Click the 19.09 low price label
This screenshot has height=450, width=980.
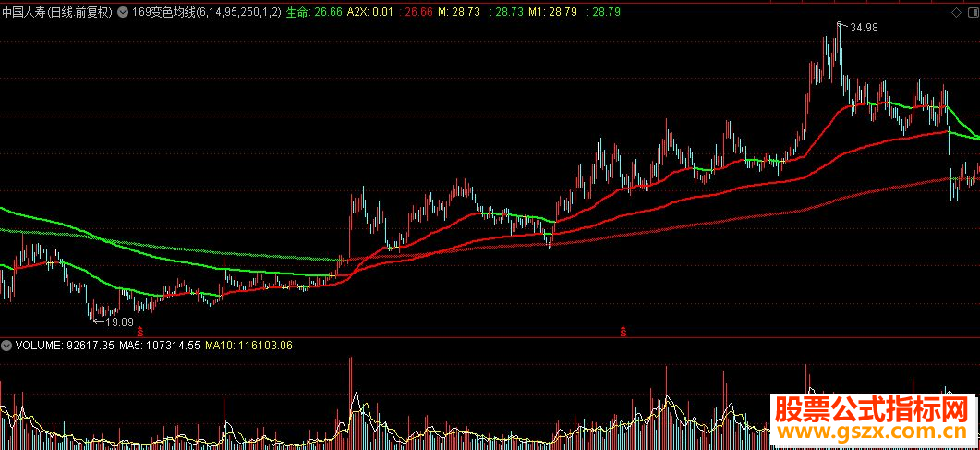[119, 322]
